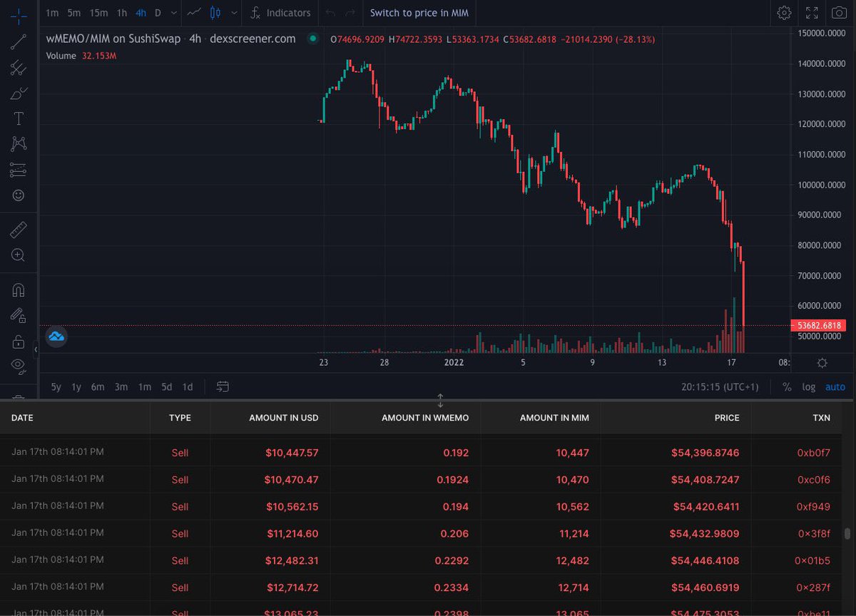Open transaction link 0xc0f6

click(814, 480)
